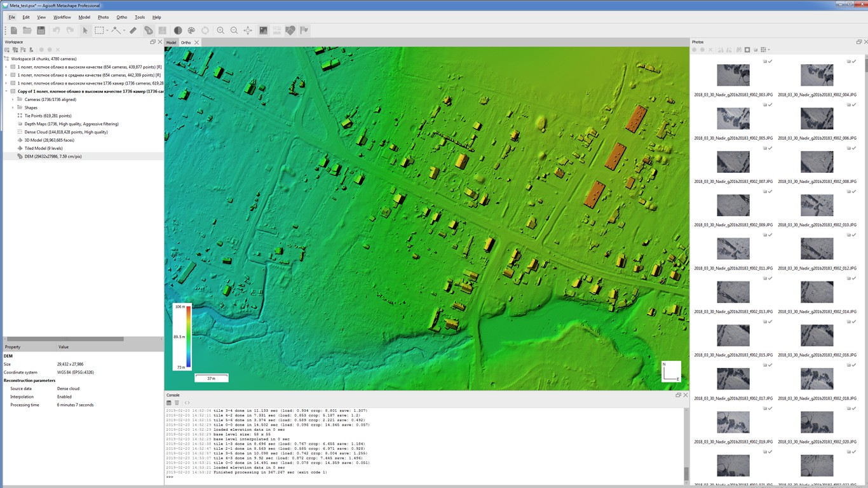Click the Zoom Out magnifier icon

click(234, 30)
